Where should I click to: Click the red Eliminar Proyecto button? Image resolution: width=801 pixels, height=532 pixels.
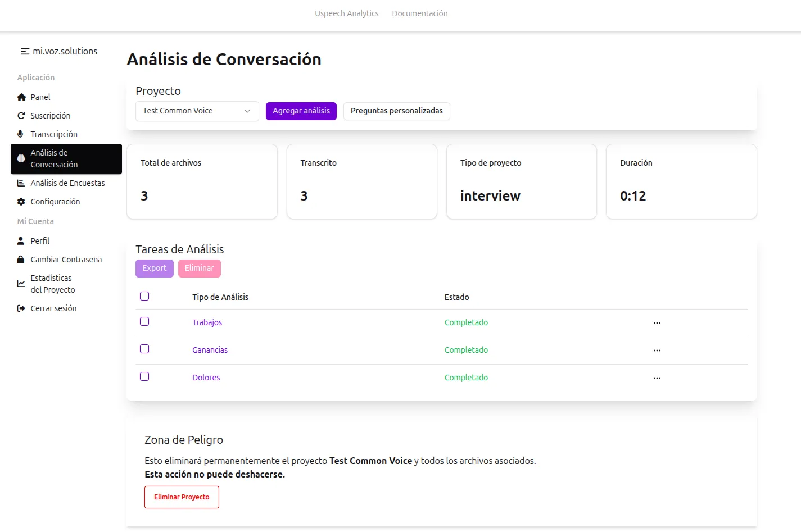click(182, 497)
